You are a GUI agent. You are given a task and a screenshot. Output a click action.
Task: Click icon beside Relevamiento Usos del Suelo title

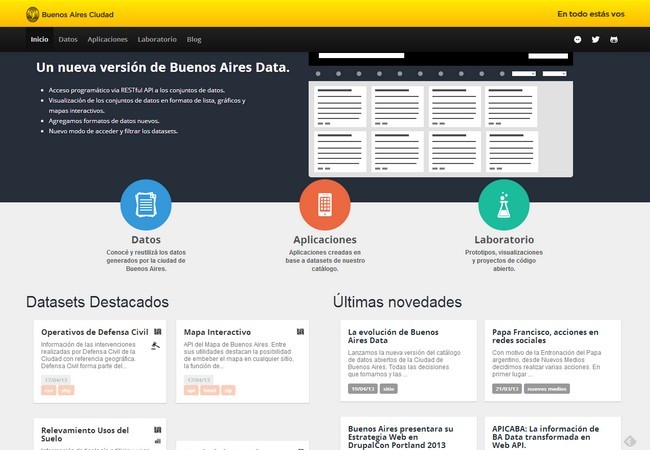(x=158, y=430)
